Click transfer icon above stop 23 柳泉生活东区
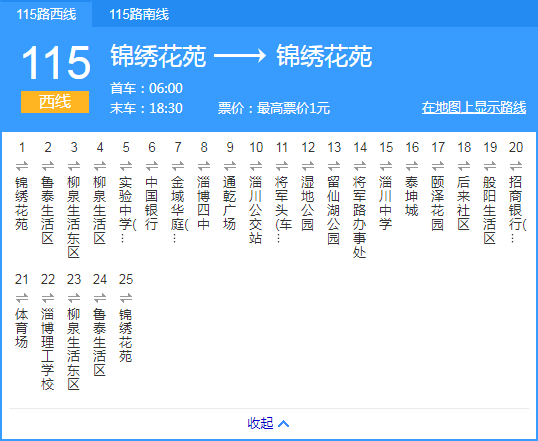This screenshot has width=538, height=441. 74,298
